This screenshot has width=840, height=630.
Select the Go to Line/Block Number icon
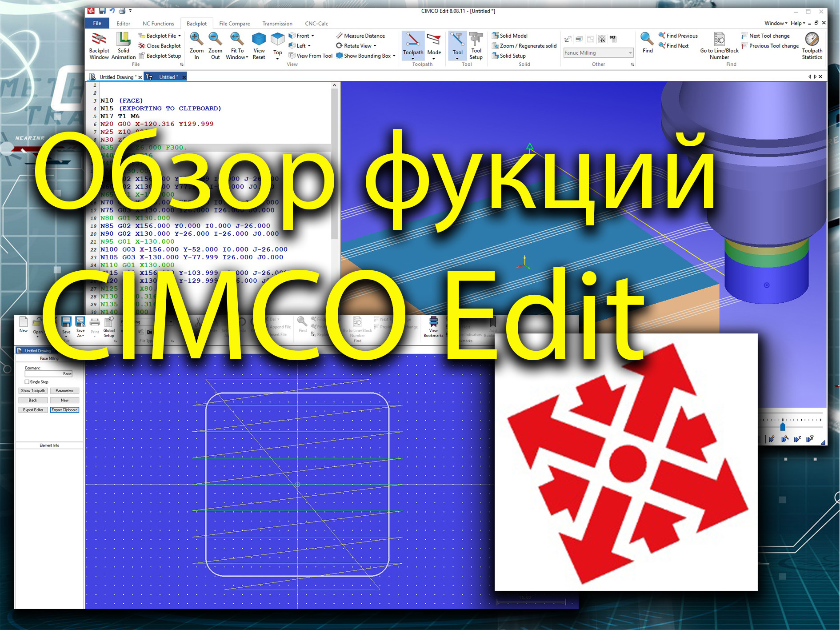(719, 44)
